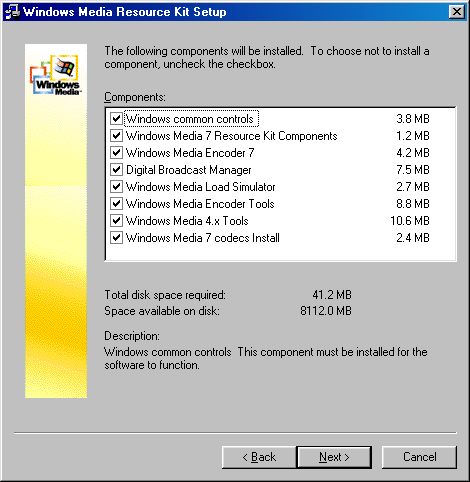Uncheck Windows common controls checkbox
Screen dimensions: 470x482
tap(116, 119)
